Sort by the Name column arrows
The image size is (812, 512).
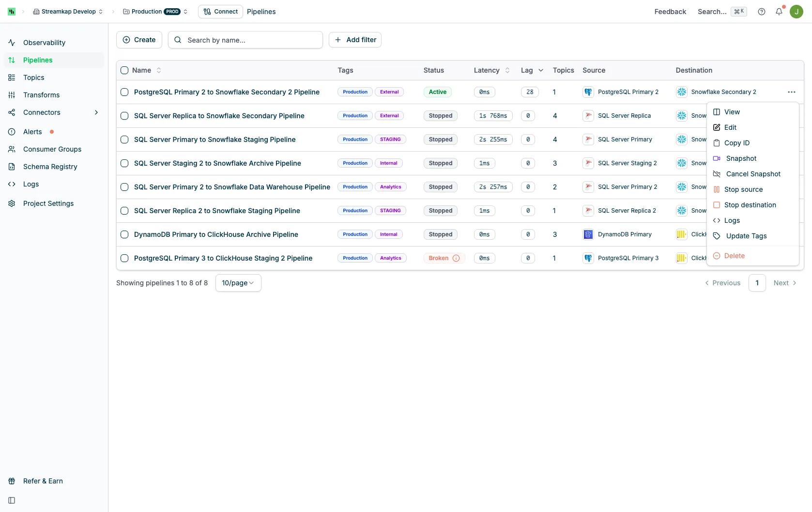click(x=159, y=70)
